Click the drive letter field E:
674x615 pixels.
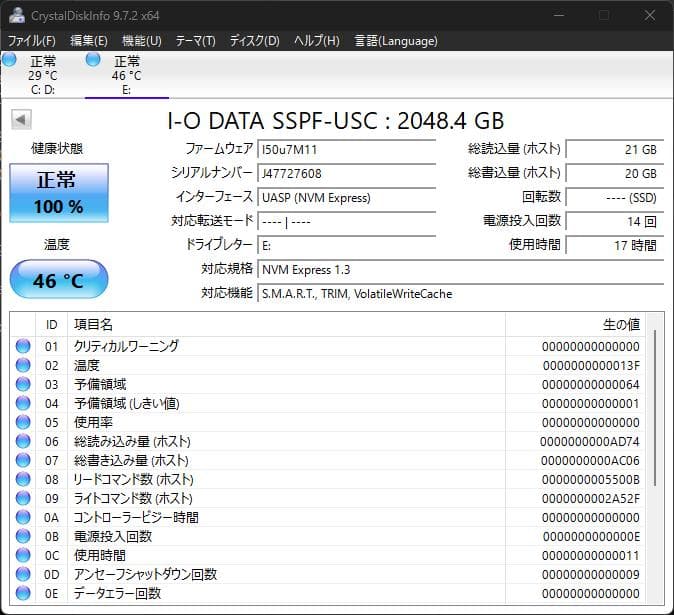pyautogui.click(x=346, y=246)
